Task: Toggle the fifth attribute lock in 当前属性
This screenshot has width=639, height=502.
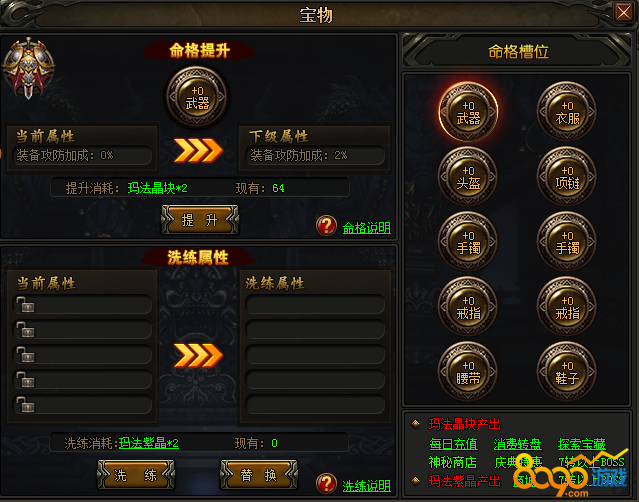Action: [25, 405]
